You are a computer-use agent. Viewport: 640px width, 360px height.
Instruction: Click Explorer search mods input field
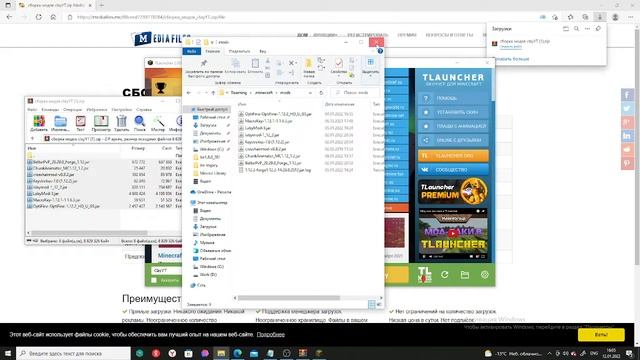tap(355, 93)
